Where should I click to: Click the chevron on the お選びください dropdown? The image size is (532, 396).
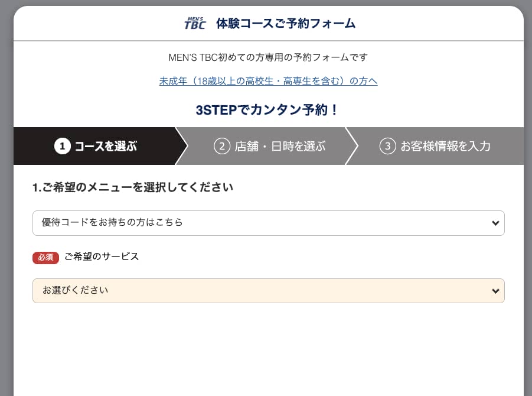[495, 291]
